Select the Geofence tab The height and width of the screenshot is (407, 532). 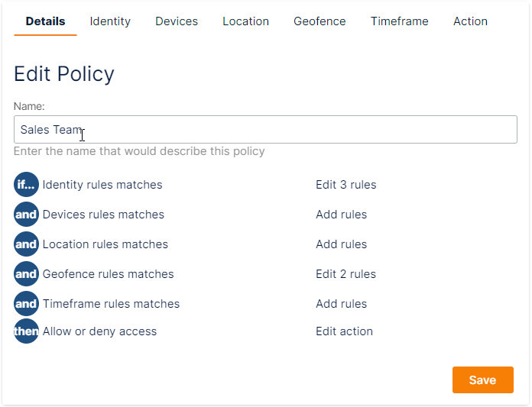tap(320, 21)
